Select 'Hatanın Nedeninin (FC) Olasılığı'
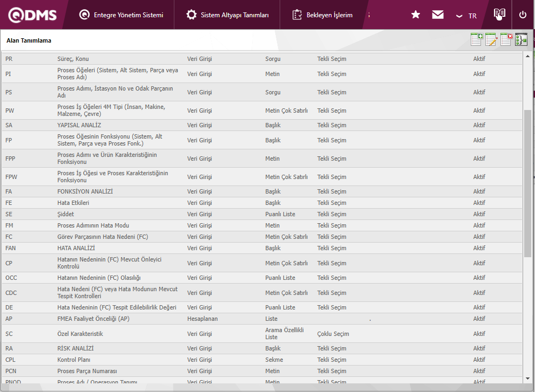This screenshot has height=392, width=535. tap(99, 278)
